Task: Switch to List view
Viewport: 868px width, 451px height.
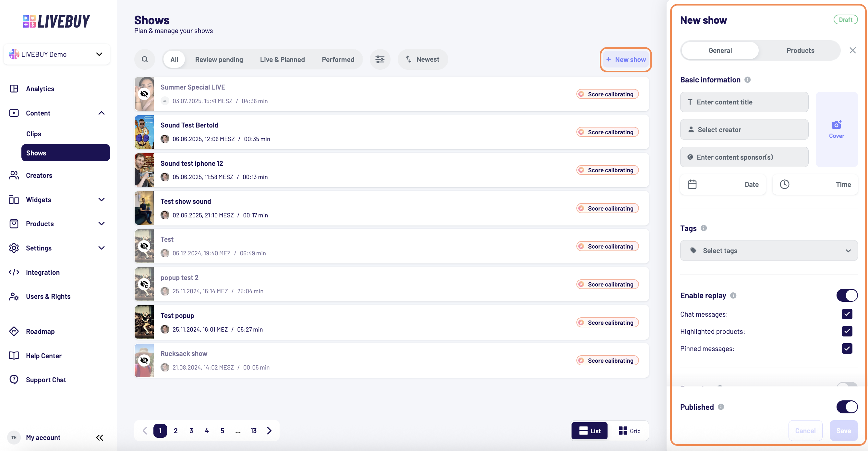Action: pos(589,431)
